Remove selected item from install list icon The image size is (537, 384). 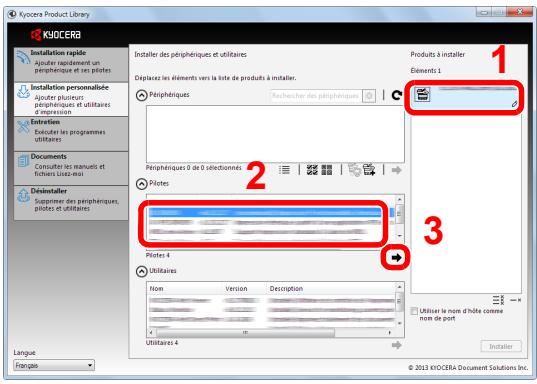pos(515,300)
